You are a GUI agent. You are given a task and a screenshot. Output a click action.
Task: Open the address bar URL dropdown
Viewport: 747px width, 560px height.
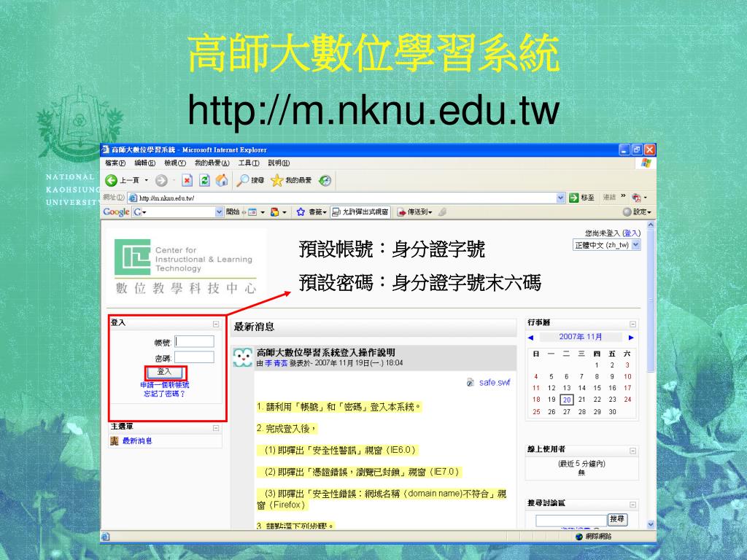561,198
